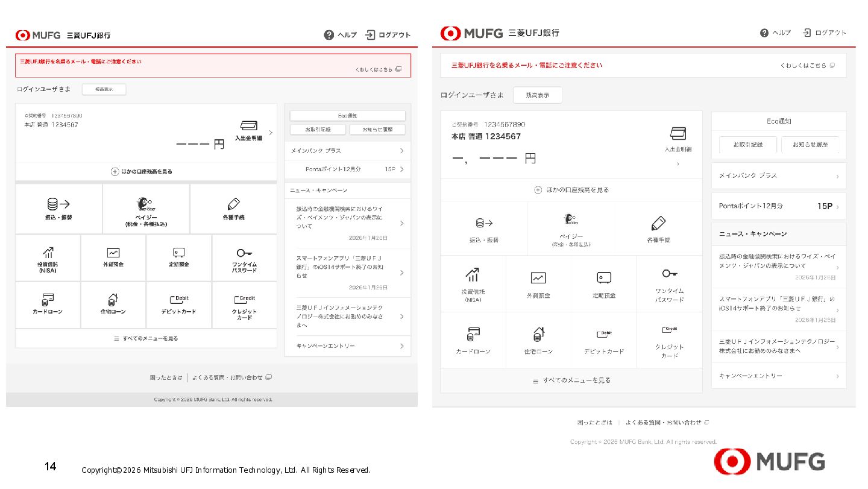The height and width of the screenshot is (489, 868).
Task: Select カードローン icon in right-hand screen
Action: click(473, 333)
